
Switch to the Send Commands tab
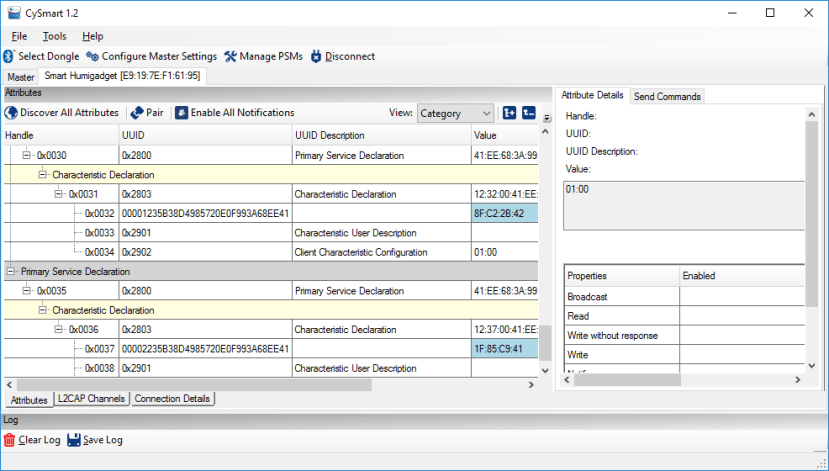[x=667, y=96]
